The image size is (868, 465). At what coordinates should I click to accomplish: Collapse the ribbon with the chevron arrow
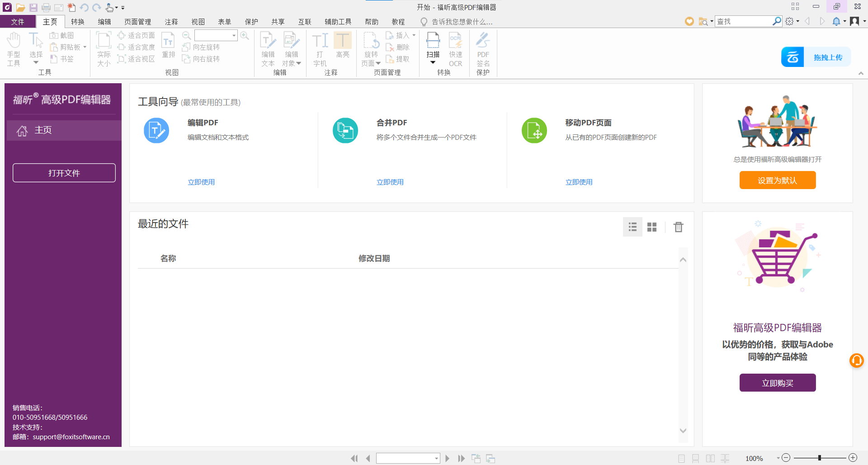point(861,73)
